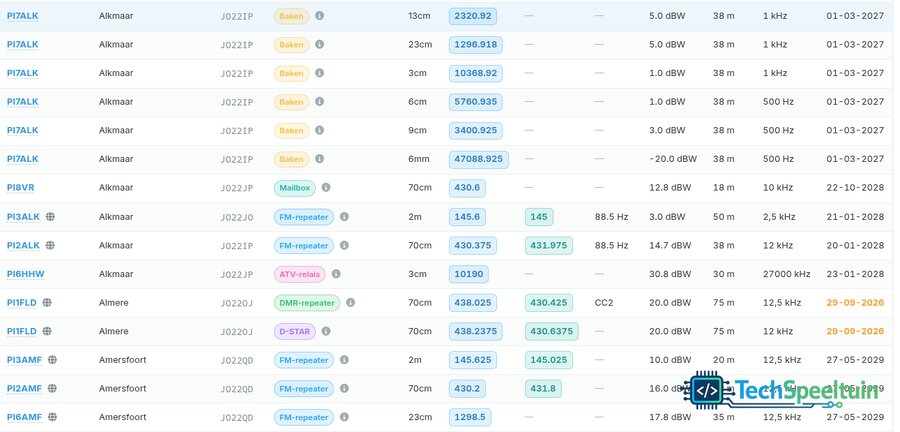Click globe icon next to PI3AMF
The width and height of the screenshot is (900, 432).
tap(52, 360)
